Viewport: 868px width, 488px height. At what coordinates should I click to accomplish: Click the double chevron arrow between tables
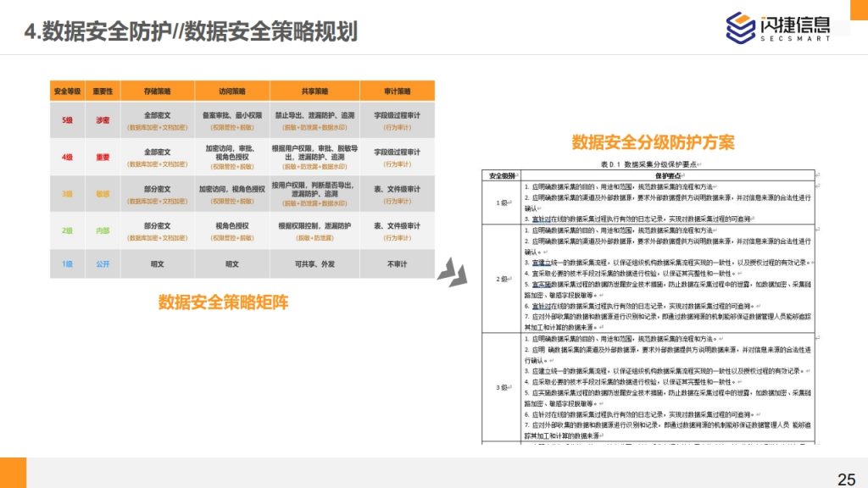453,272
